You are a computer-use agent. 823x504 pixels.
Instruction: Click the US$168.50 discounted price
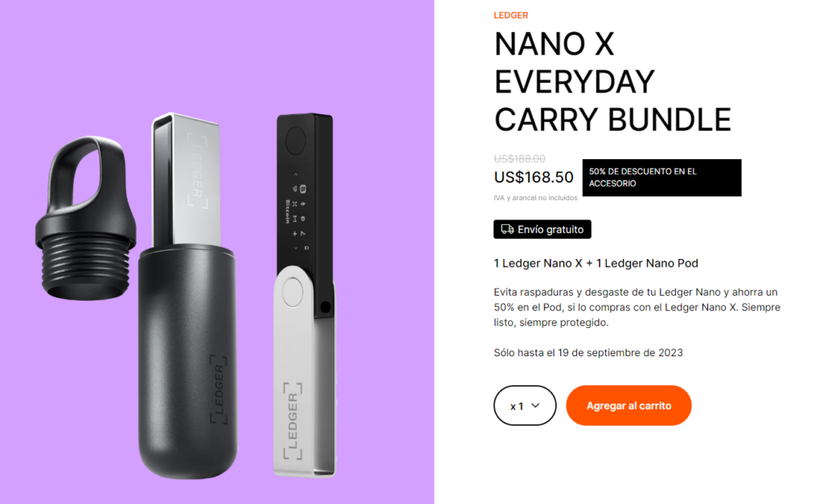[x=534, y=177]
